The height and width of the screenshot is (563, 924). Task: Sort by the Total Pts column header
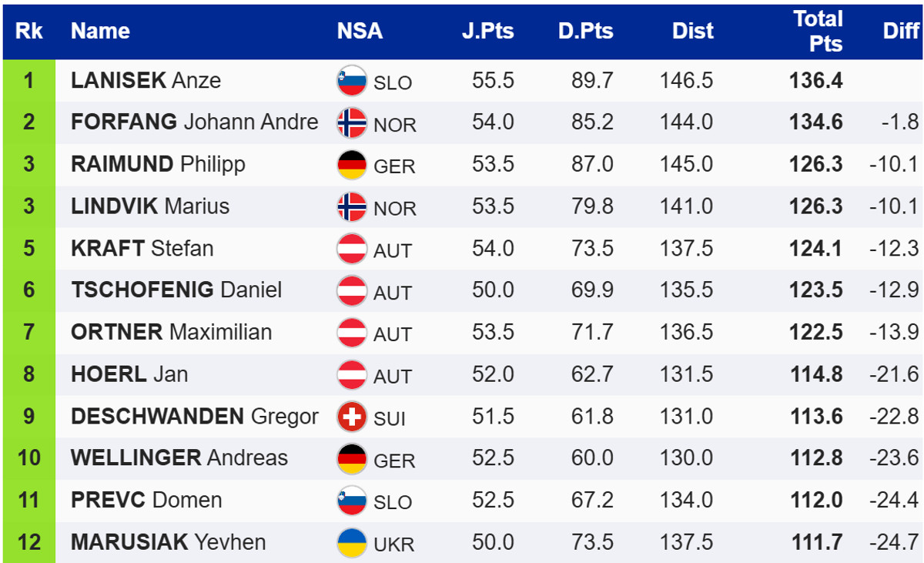[x=818, y=31]
